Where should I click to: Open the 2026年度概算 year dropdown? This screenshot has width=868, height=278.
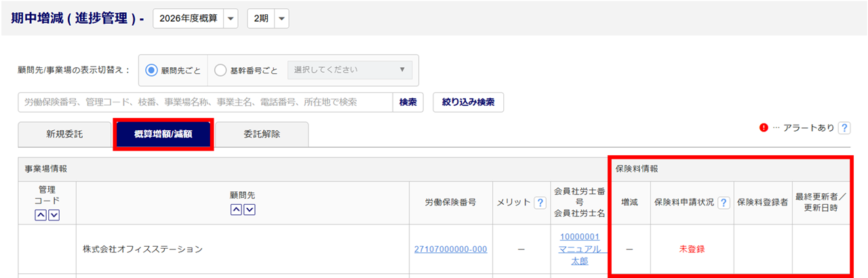coord(195,19)
